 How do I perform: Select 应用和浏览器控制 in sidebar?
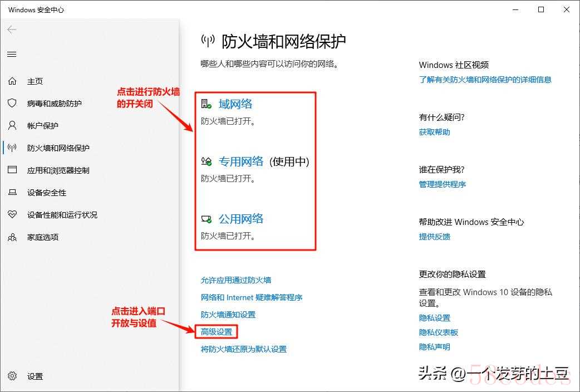58,170
